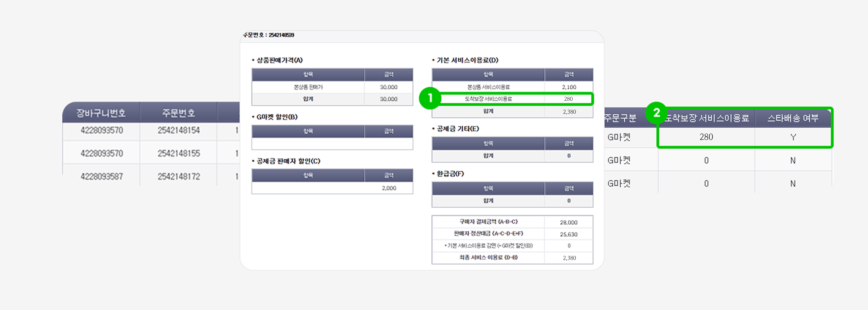The width and height of the screenshot is (868, 310).
Task: Click the 항목 header under 상품판매가격(A)
Action: 308,75
